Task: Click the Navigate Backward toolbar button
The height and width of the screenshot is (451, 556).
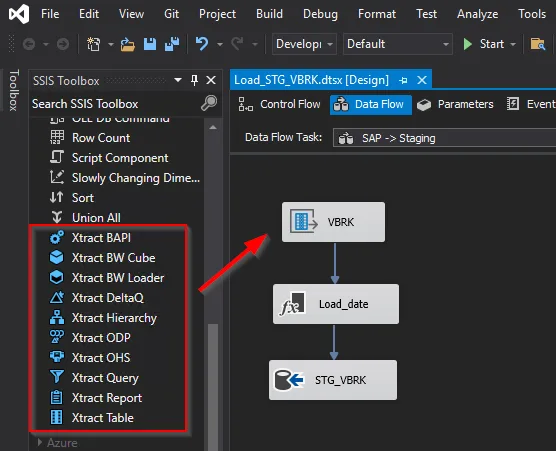Action: pos(29,44)
